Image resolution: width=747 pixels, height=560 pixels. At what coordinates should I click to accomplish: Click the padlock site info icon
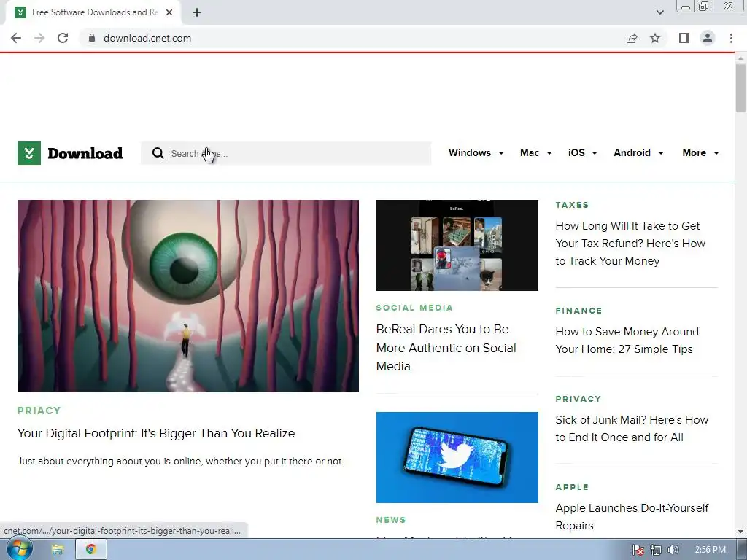tap(92, 38)
